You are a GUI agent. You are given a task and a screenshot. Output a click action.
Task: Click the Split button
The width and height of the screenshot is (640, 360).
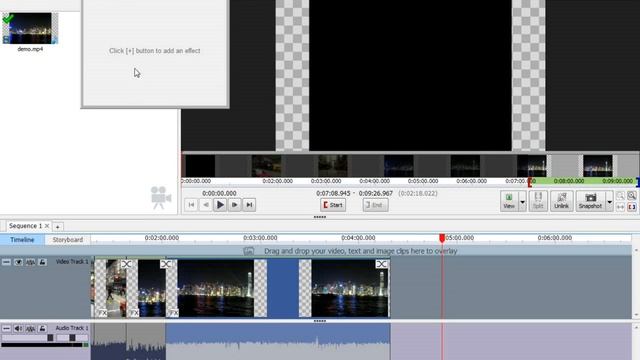(x=538, y=201)
